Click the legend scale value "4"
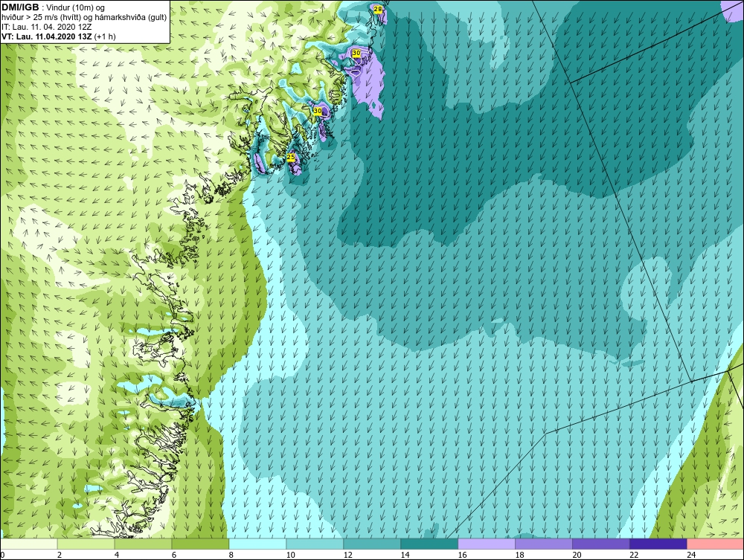The height and width of the screenshot is (560, 744). pyautogui.click(x=117, y=555)
